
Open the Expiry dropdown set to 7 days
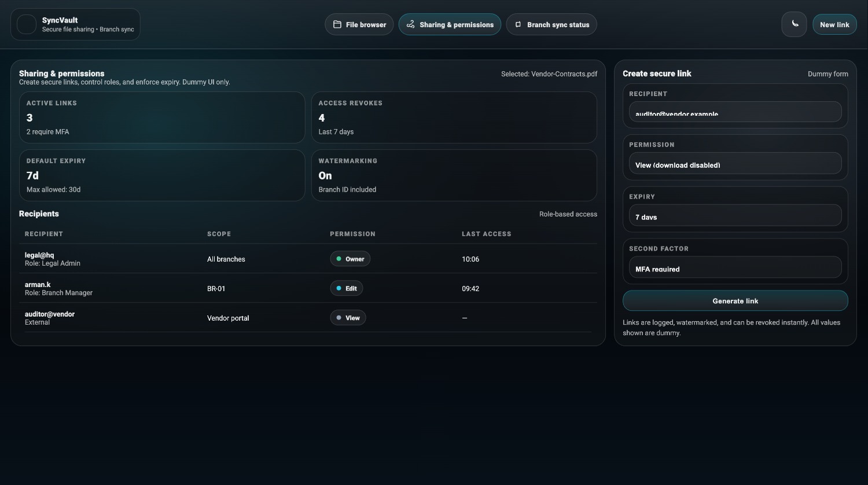pos(735,215)
